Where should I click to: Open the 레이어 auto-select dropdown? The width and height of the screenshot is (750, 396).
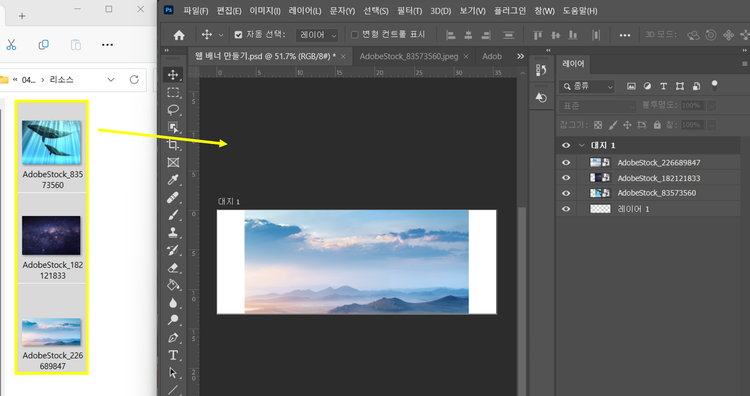point(317,35)
